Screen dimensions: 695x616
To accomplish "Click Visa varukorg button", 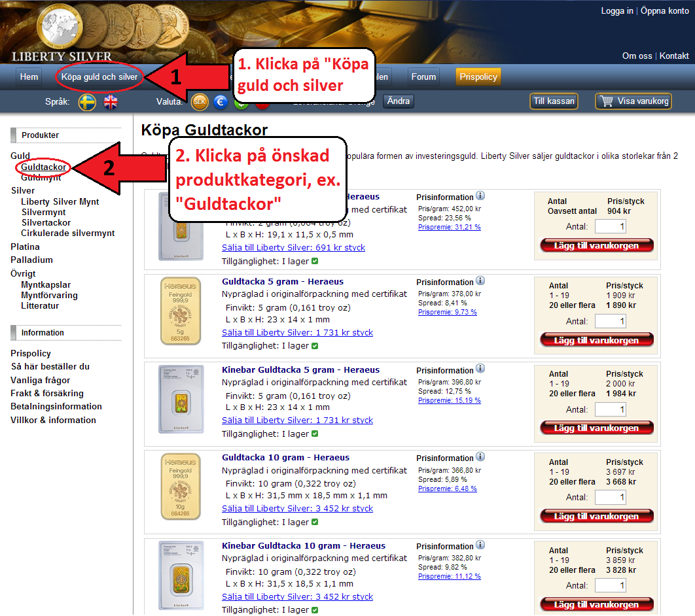I will [634, 101].
